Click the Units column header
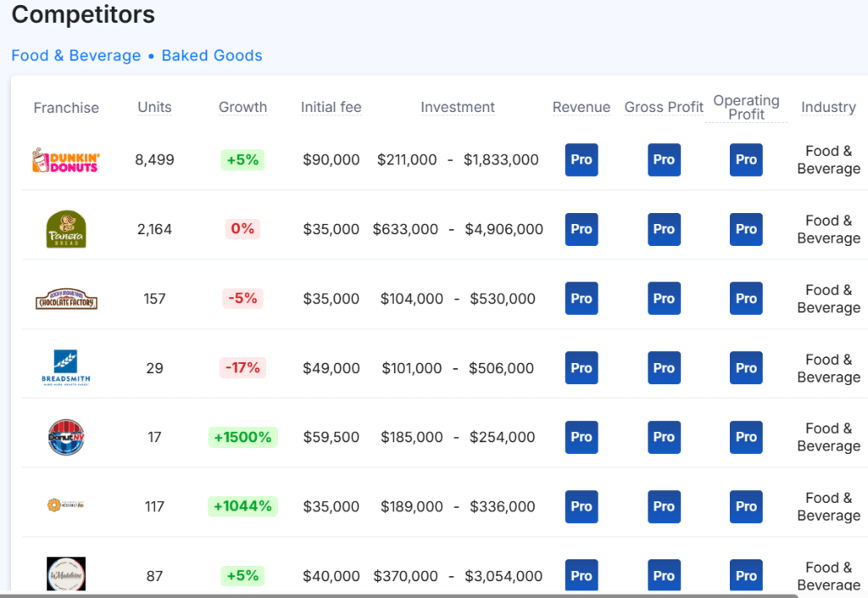 coord(154,108)
